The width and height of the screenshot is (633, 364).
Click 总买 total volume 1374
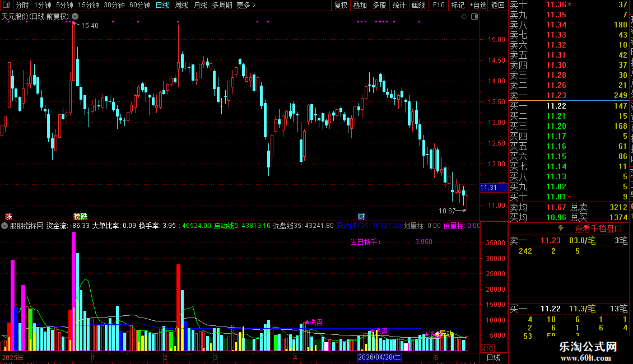tap(618, 217)
